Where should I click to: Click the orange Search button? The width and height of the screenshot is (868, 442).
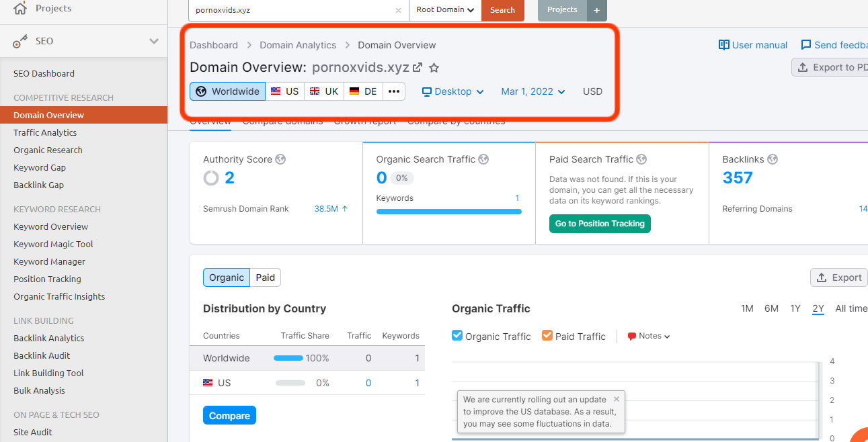tap(502, 10)
